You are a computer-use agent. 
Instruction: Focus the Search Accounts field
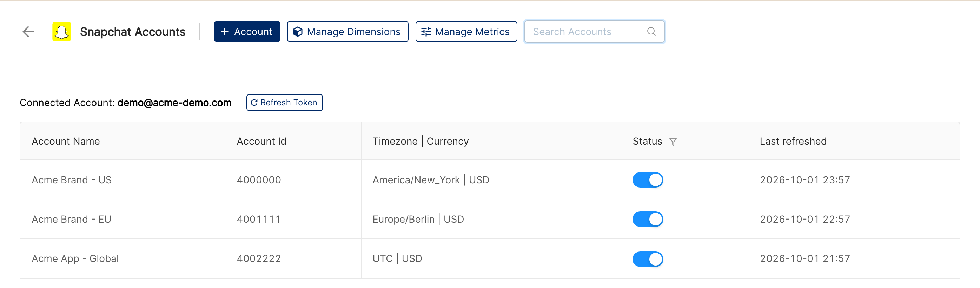[594, 32]
